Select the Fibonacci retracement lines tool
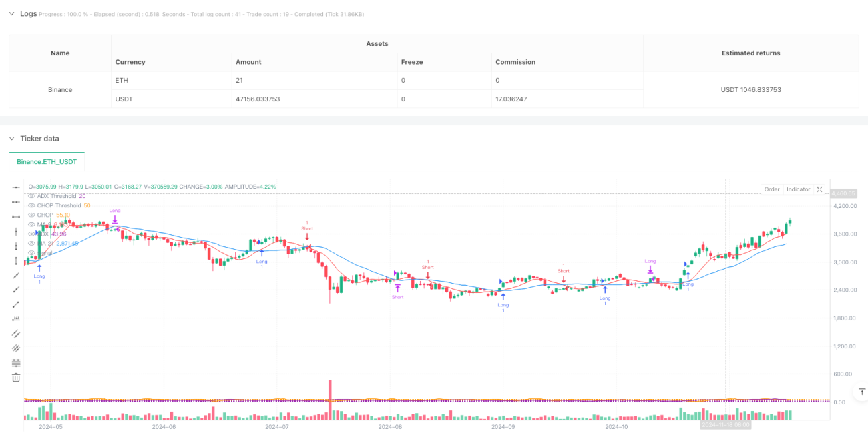The image size is (868, 433). point(17,363)
